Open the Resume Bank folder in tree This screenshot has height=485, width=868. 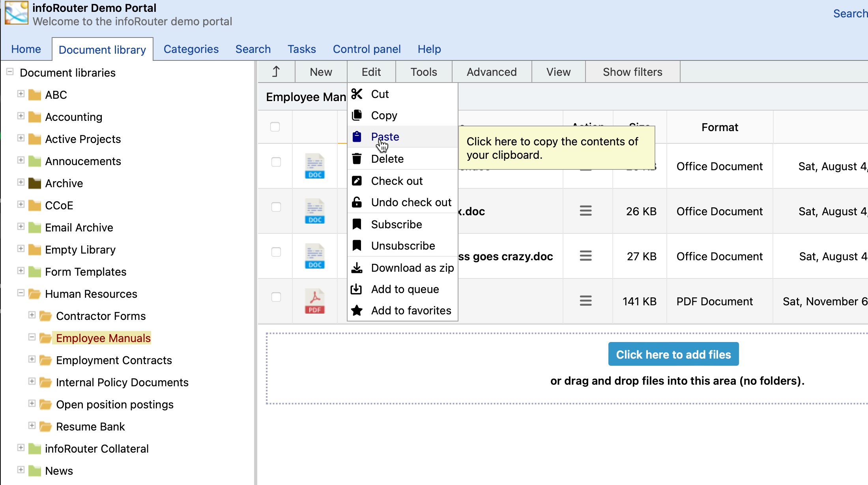90,427
